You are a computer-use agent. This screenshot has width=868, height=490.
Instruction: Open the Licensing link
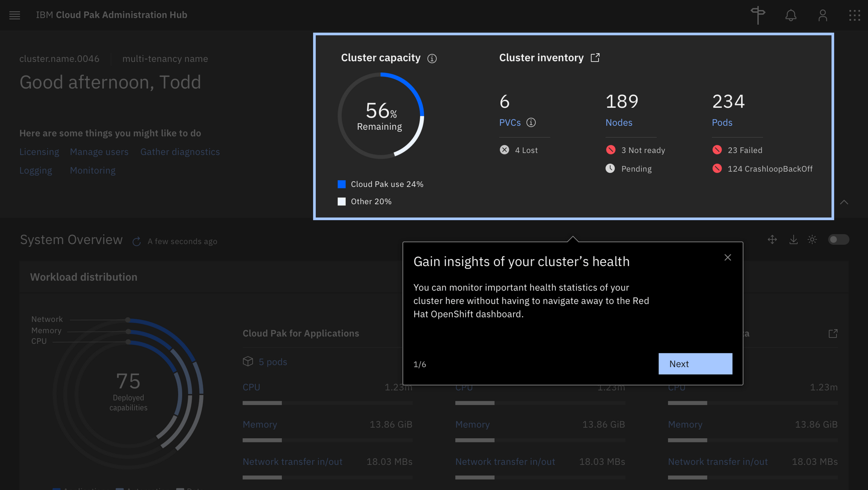39,152
